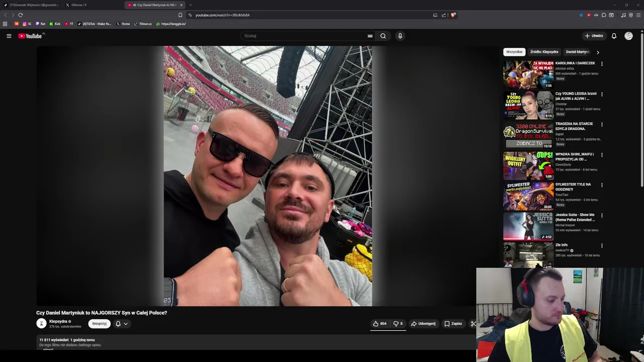The image size is (644, 362).
Task: Go to the YouTube home logo
Action: click(31, 36)
